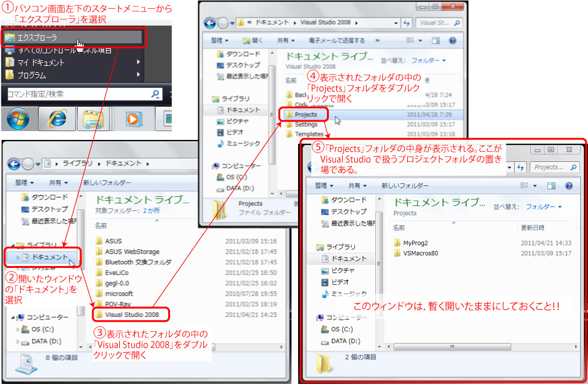The width and height of the screenshot is (588, 384).
Task: Click 新しいフォルダー in the Projects window
Action: (405, 186)
